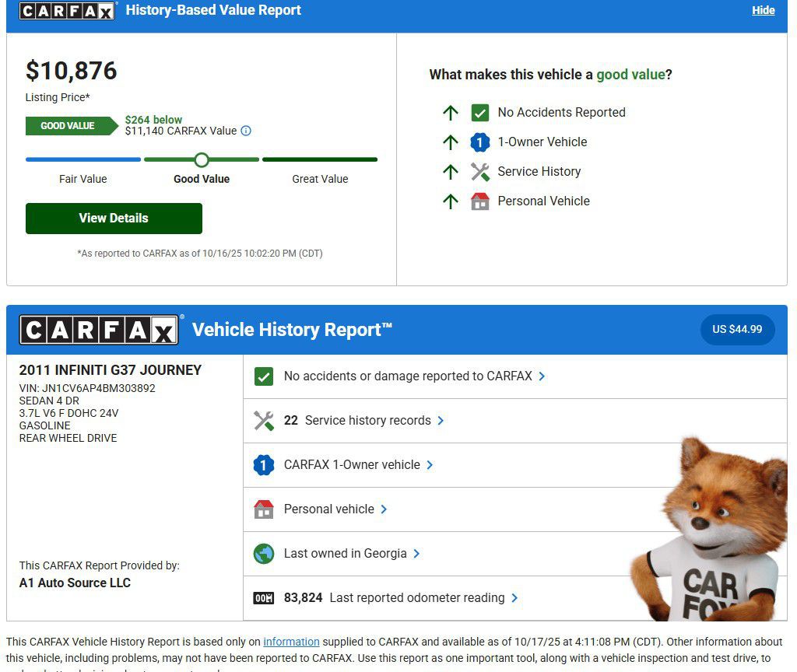Click the odometer icon next to 83,824
The width and height of the screenshot is (797, 672).
264,598
